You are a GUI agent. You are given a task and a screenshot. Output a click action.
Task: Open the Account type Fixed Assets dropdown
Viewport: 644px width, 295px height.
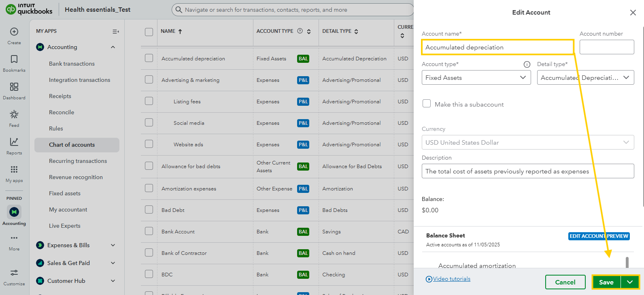(x=476, y=78)
